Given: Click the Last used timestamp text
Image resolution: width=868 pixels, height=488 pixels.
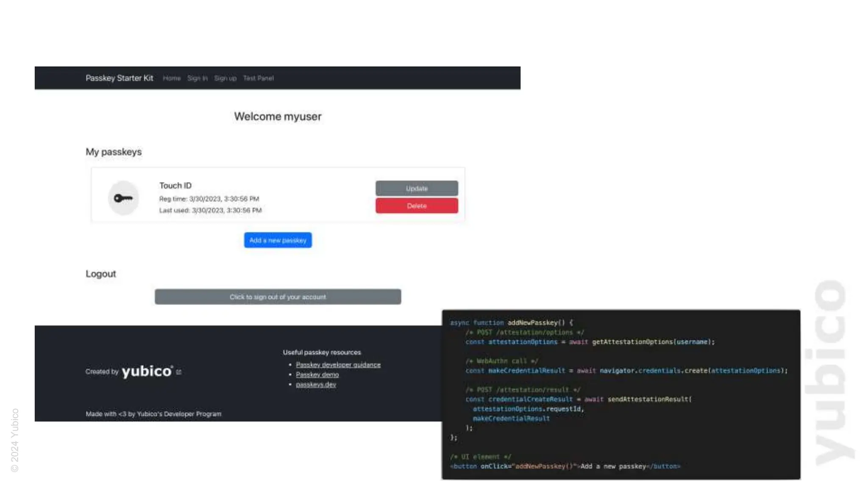Looking at the screenshot, I should click(x=210, y=210).
